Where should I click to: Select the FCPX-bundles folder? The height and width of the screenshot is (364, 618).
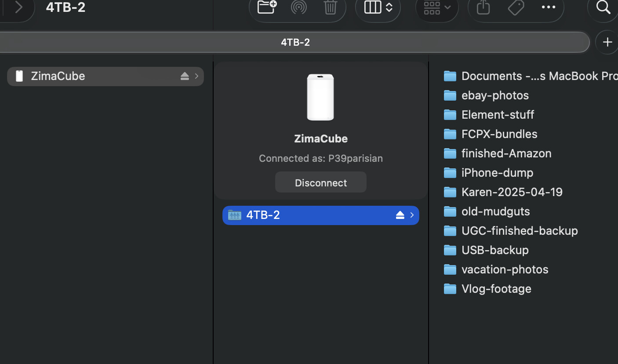pyautogui.click(x=499, y=134)
